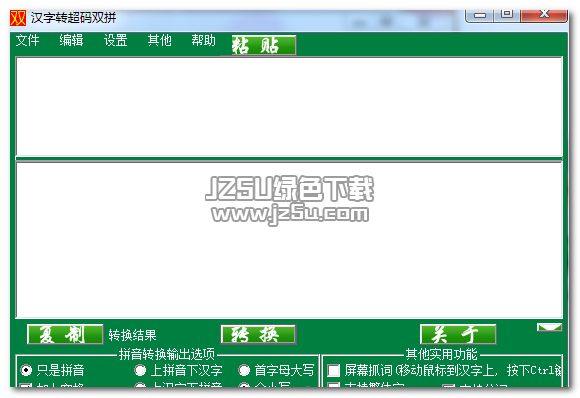Open the 文件 menu
580x398 pixels.
point(27,40)
